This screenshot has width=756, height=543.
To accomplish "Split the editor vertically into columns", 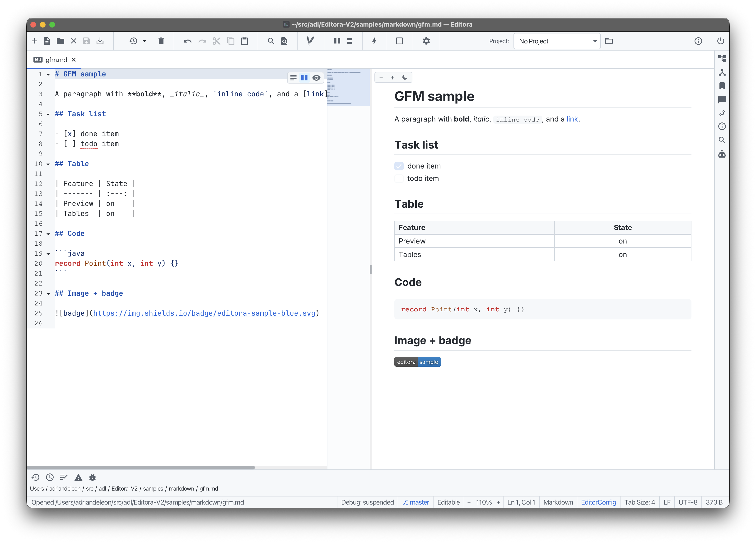I will 337,41.
